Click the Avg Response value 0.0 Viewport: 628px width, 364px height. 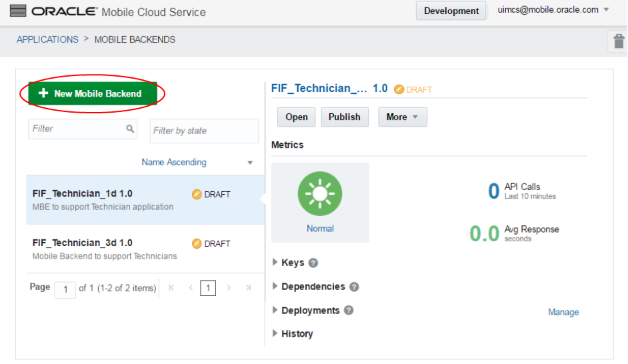(484, 233)
